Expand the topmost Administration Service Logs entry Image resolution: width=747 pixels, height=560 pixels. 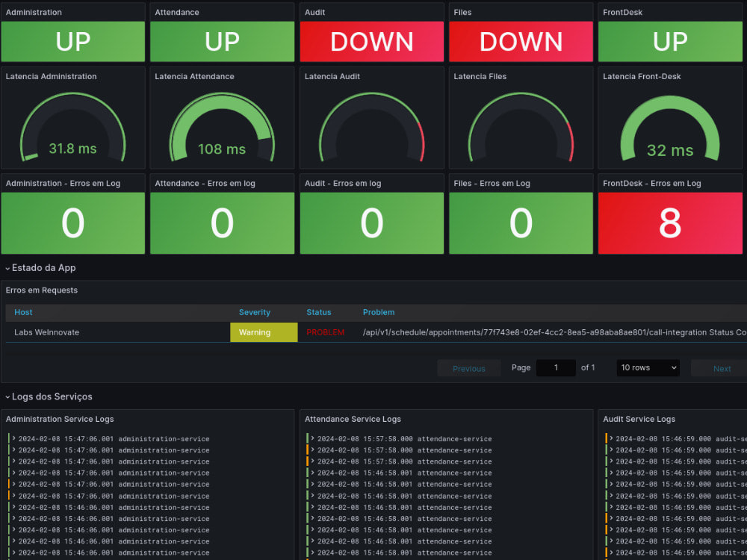tap(13, 438)
